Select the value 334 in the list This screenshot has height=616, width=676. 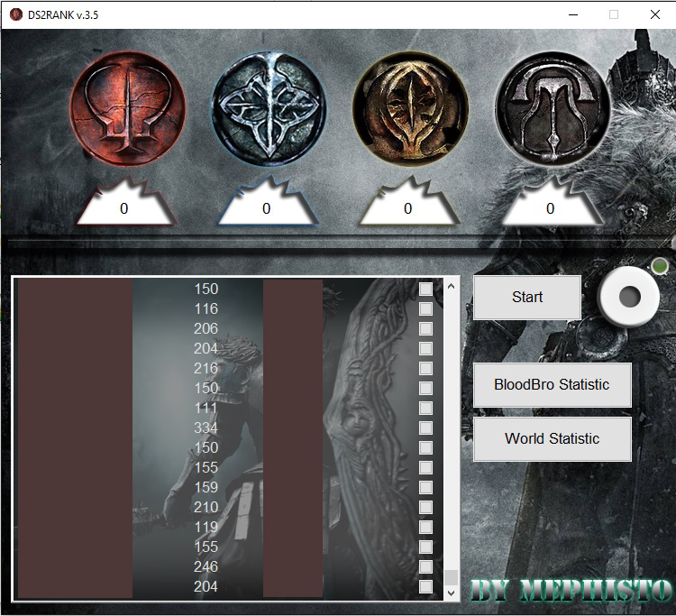click(206, 428)
